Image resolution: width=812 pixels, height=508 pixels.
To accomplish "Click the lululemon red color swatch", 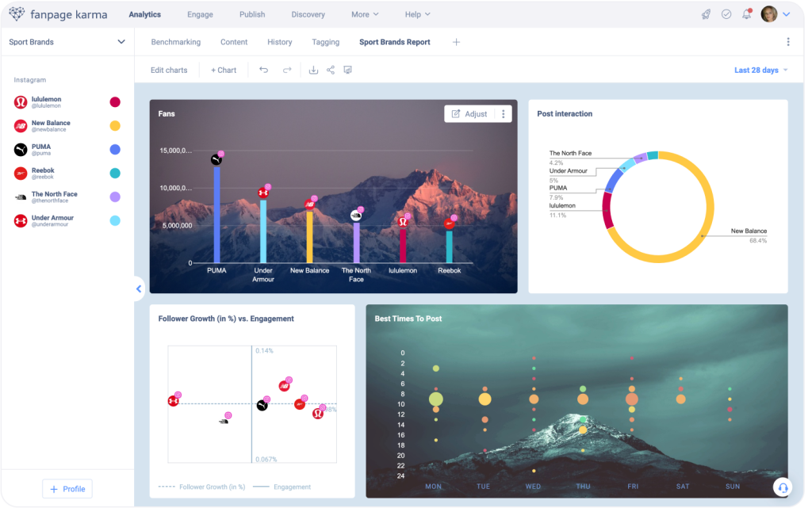I will pyautogui.click(x=115, y=102).
